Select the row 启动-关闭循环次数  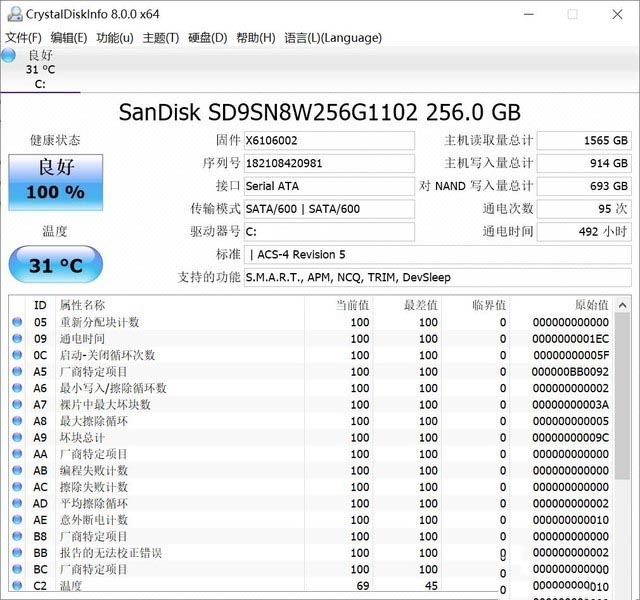[x=311, y=355]
